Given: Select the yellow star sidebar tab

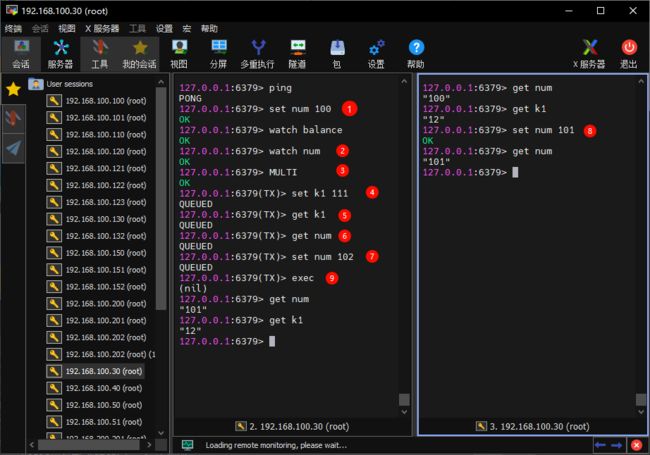Looking at the screenshot, I should [x=13, y=89].
